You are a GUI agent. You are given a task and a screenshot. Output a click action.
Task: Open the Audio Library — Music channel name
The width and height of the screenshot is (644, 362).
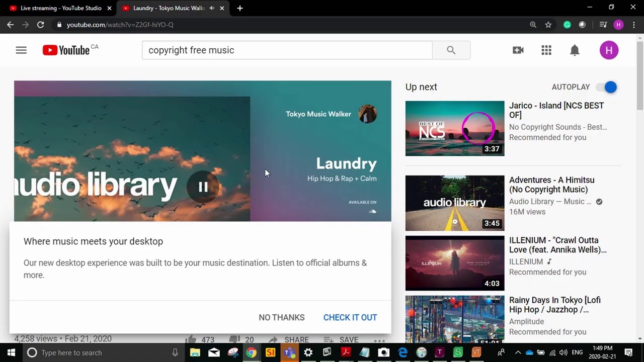tap(550, 202)
